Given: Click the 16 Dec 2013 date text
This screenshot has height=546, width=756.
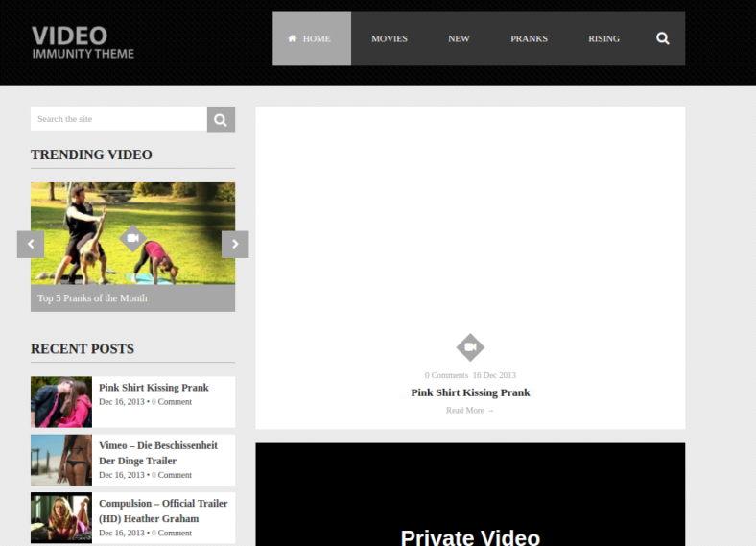Looking at the screenshot, I should pyautogui.click(x=494, y=375).
